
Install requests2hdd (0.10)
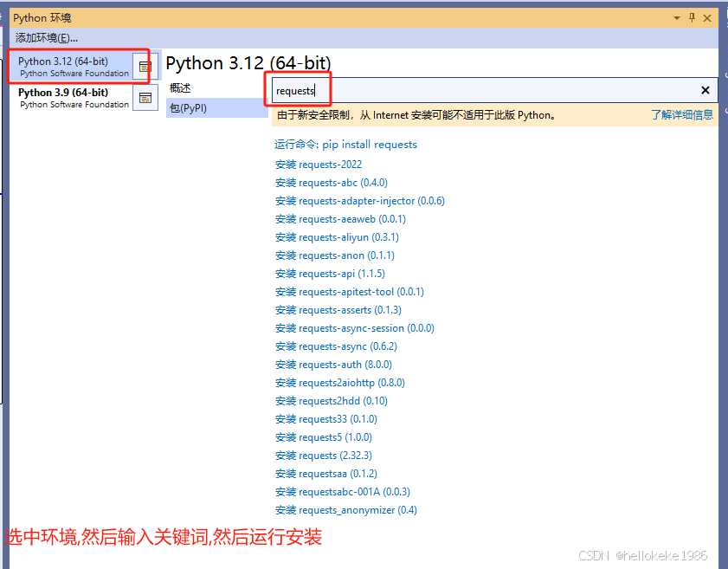coord(331,401)
